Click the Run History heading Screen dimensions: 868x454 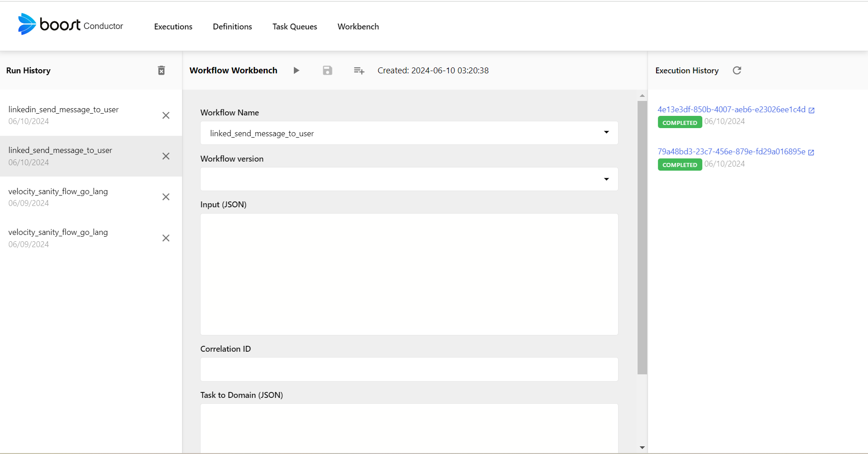pyautogui.click(x=28, y=71)
